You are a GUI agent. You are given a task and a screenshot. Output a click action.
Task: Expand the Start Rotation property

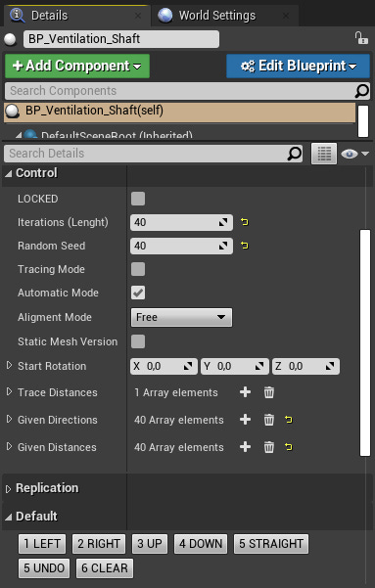10,365
